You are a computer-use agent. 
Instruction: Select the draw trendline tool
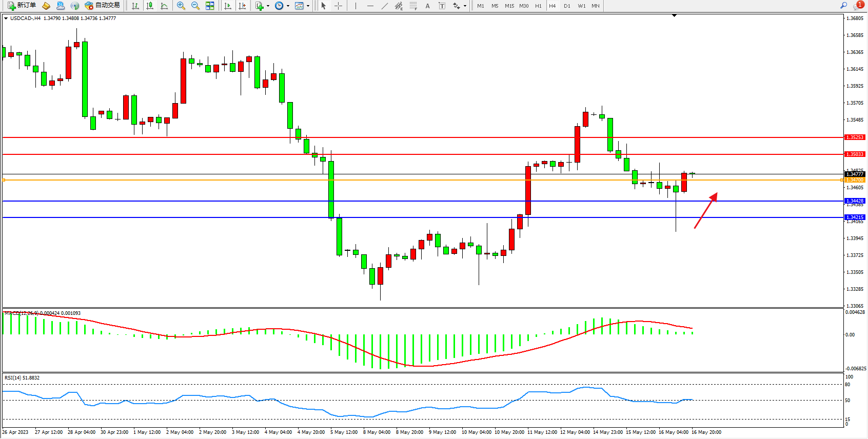385,6
